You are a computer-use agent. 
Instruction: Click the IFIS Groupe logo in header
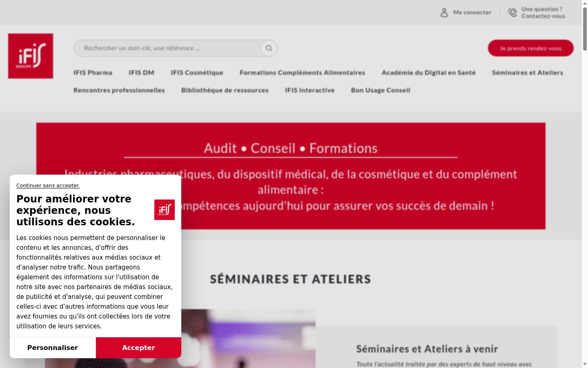coord(31,56)
